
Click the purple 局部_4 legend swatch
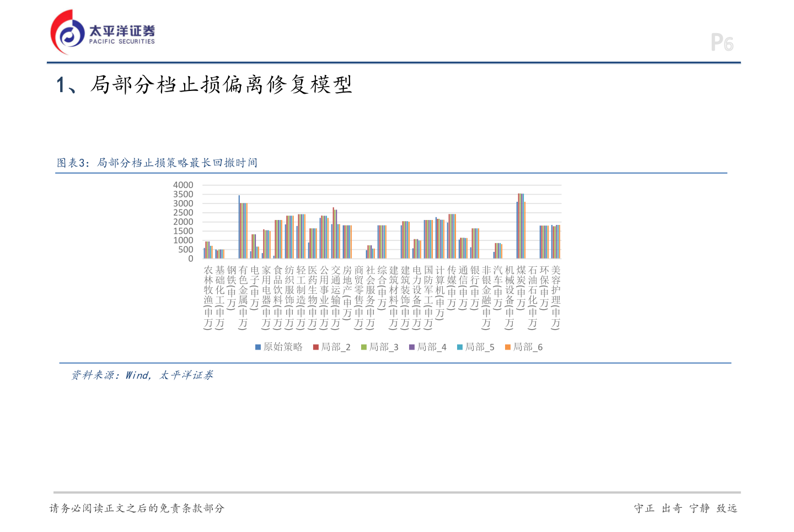point(412,347)
